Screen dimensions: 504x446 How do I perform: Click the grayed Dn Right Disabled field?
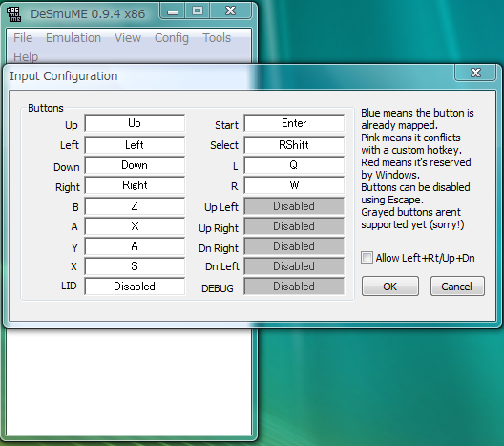294,246
